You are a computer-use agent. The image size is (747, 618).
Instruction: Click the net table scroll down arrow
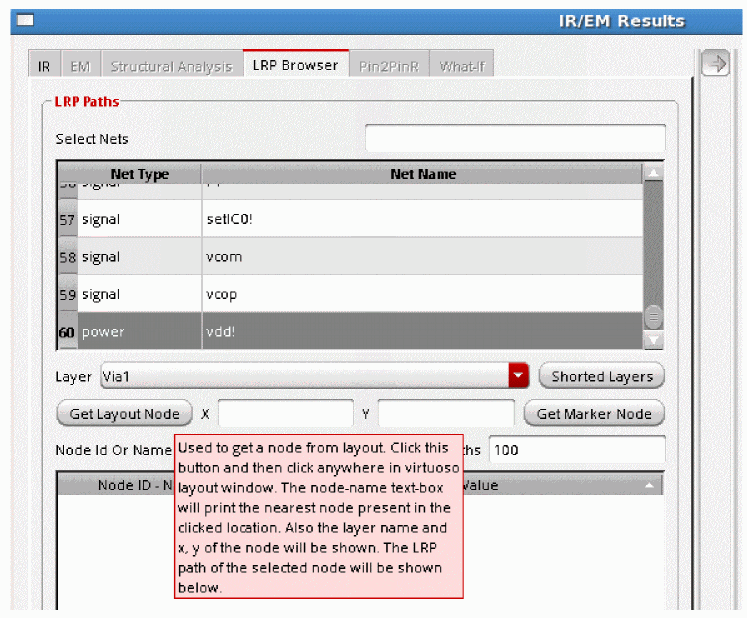click(x=653, y=340)
